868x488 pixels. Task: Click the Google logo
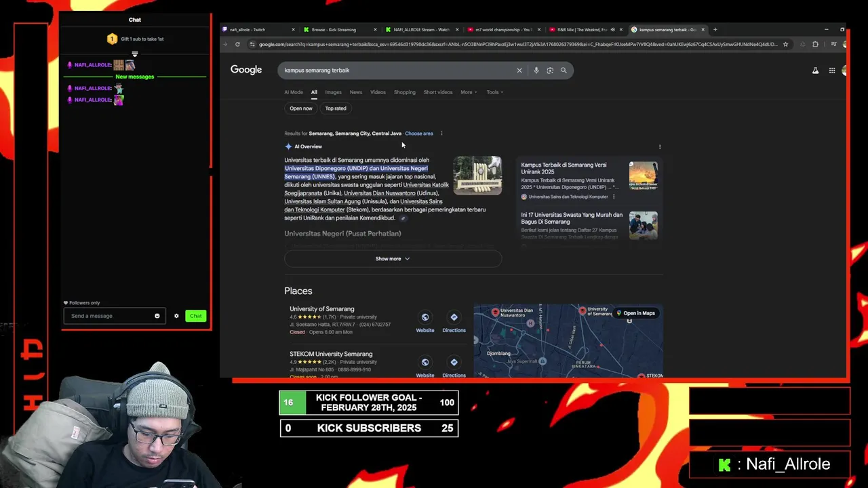(246, 70)
